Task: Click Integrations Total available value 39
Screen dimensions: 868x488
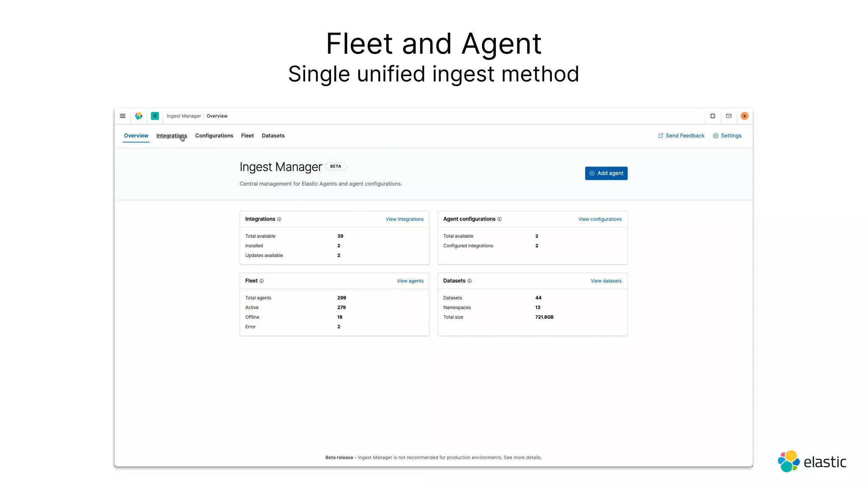Action: coord(340,236)
